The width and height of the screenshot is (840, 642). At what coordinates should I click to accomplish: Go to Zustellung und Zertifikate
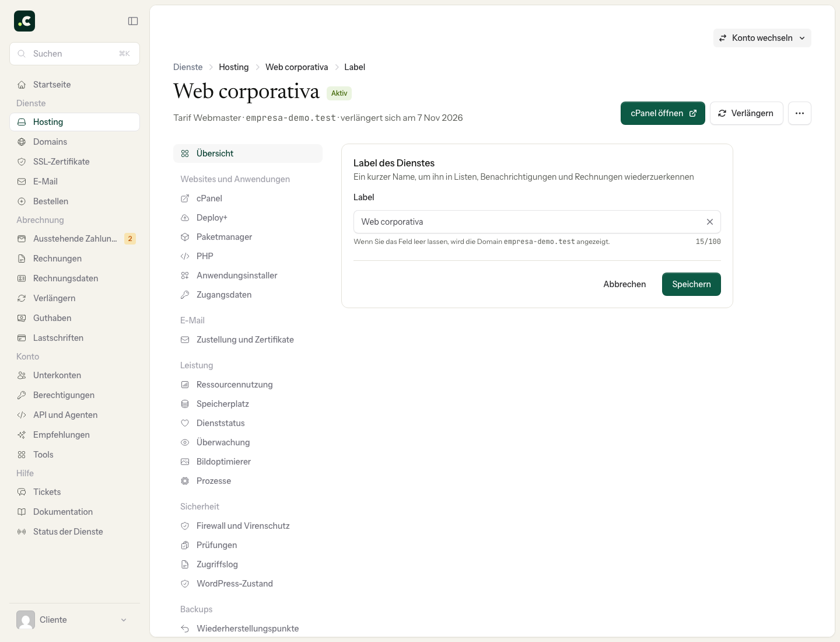pos(248,340)
